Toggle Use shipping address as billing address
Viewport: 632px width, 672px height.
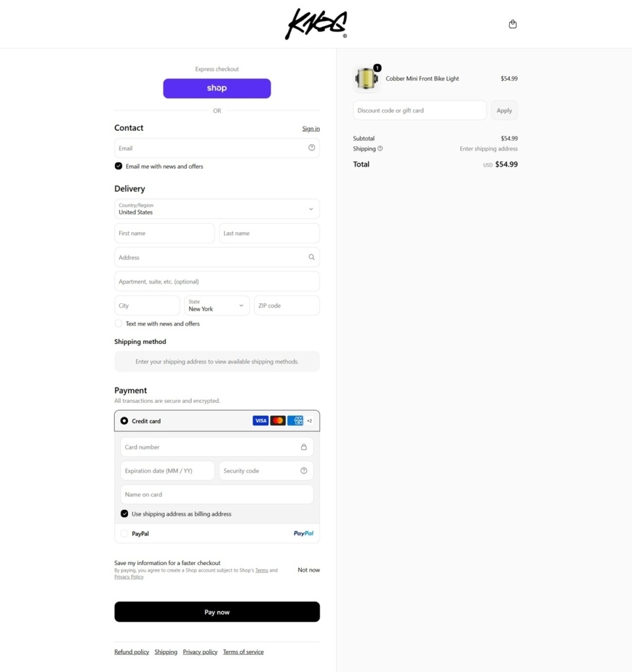coord(124,513)
